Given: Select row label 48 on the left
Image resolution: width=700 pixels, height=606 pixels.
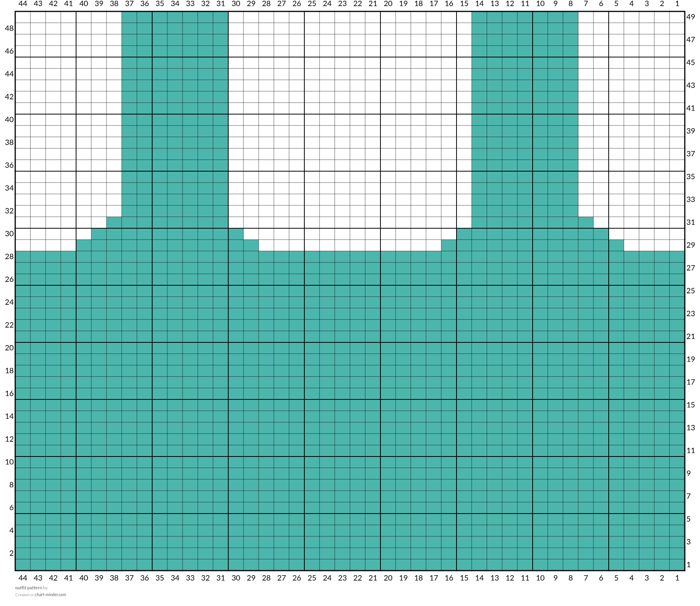Looking at the screenshot, I should click(9, 28).
